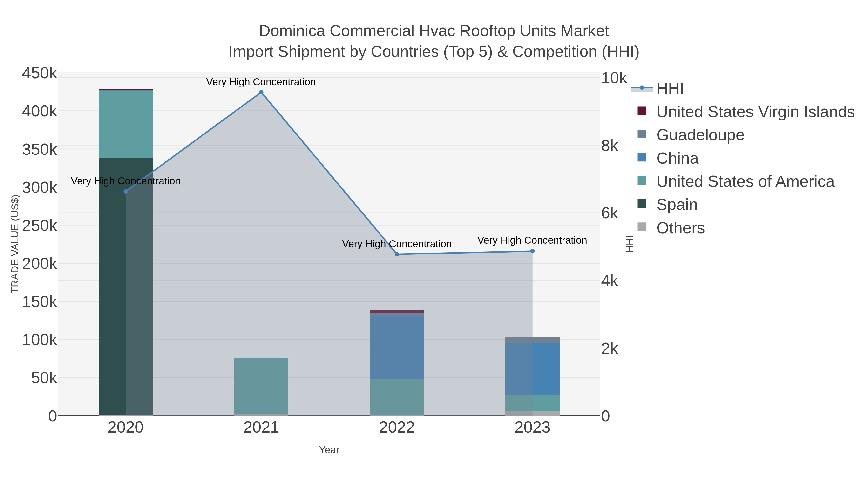The image size is (868, 488).
Task: Click the 2021 x-axis label
Action: (261, 428)
